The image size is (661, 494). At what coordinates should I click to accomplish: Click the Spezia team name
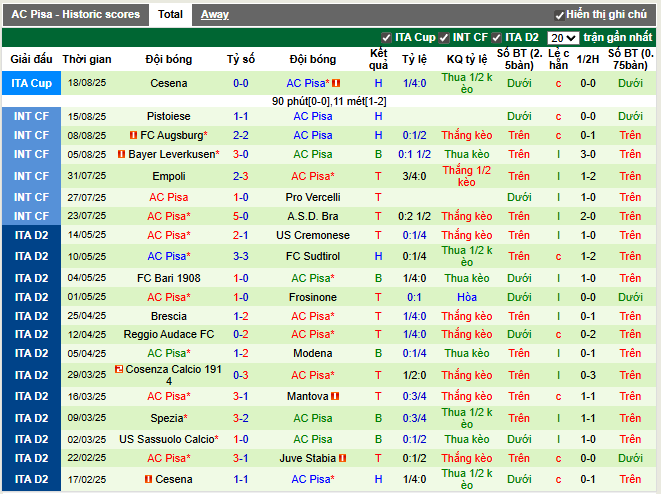[x=167, y=418]
